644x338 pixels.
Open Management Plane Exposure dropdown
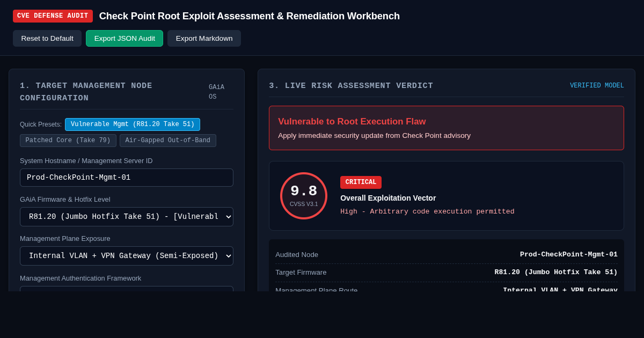tap(127, 256)
